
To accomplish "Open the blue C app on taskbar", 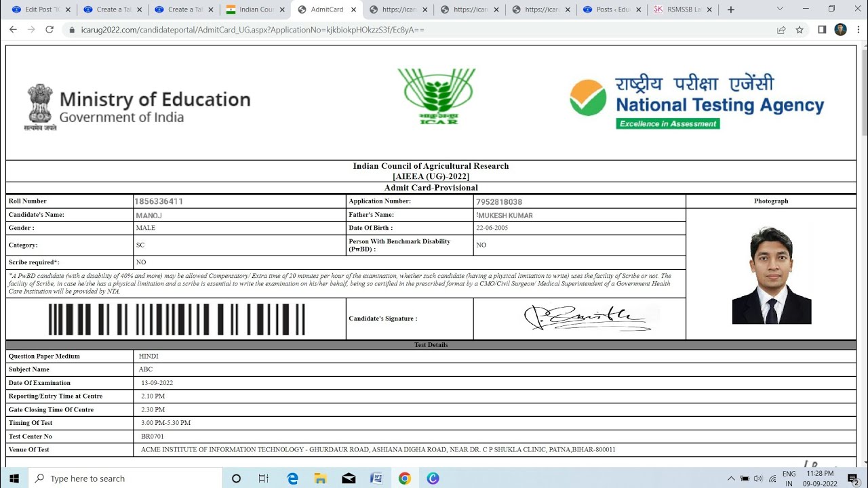I will [x=433, y=479].
